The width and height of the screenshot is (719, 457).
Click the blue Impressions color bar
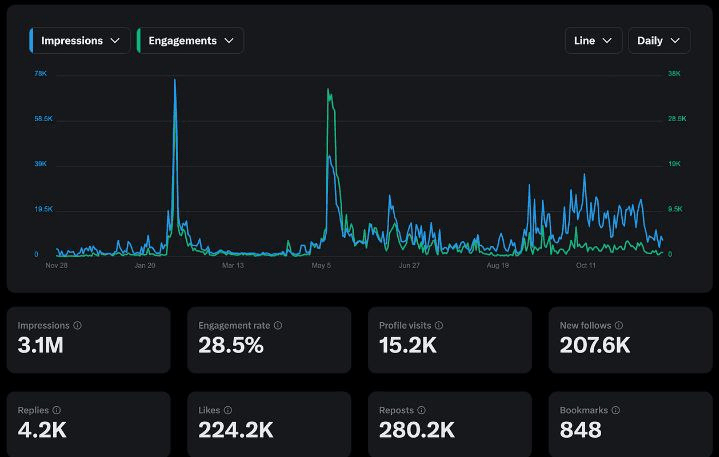click(x=31, y=40)
